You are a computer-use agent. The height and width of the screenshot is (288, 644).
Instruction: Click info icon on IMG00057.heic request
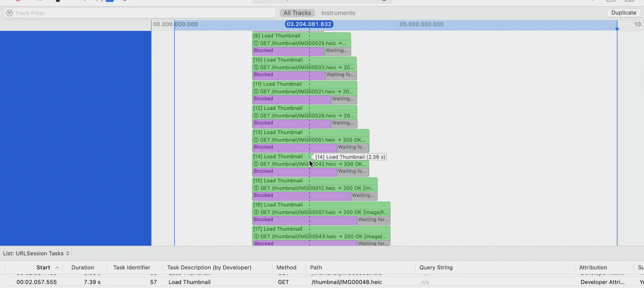256,213
